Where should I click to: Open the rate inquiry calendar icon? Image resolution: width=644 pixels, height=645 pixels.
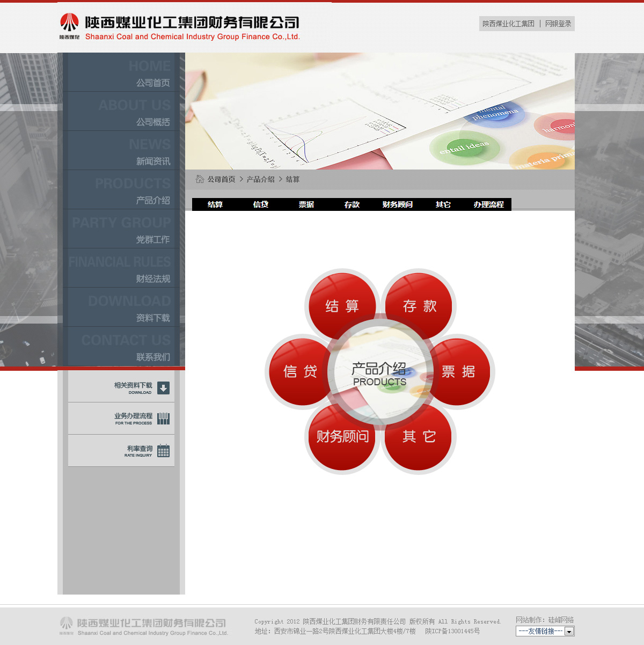(164, 451)
